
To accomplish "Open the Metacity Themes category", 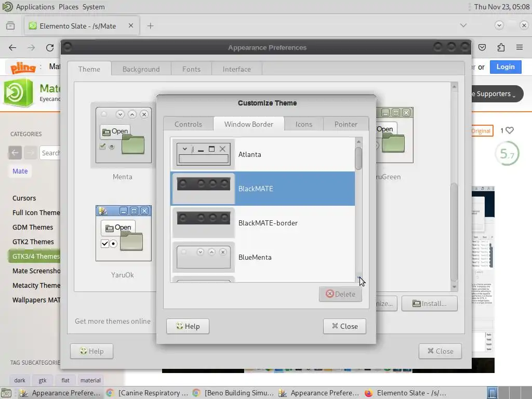I will (36, 285).
